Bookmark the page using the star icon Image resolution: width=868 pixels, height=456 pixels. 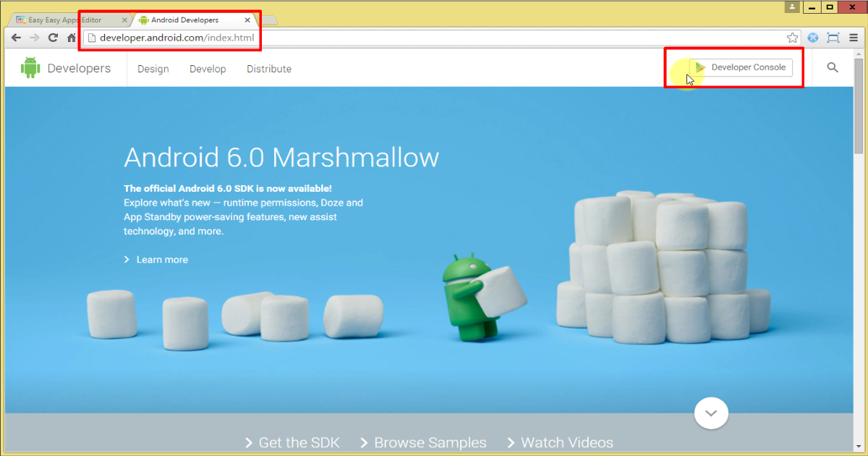coord(792,38)
